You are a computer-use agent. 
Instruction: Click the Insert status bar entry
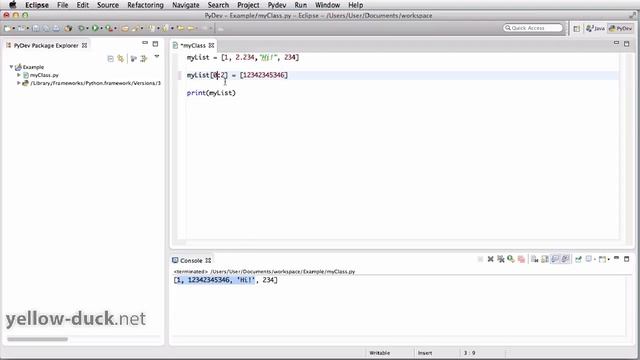click(425, 353)
